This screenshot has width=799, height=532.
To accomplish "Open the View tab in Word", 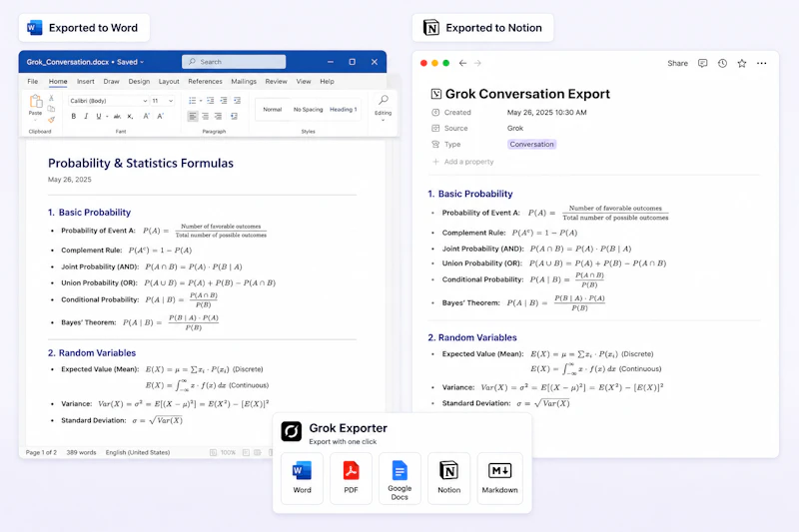I will (x=304, y=82).
